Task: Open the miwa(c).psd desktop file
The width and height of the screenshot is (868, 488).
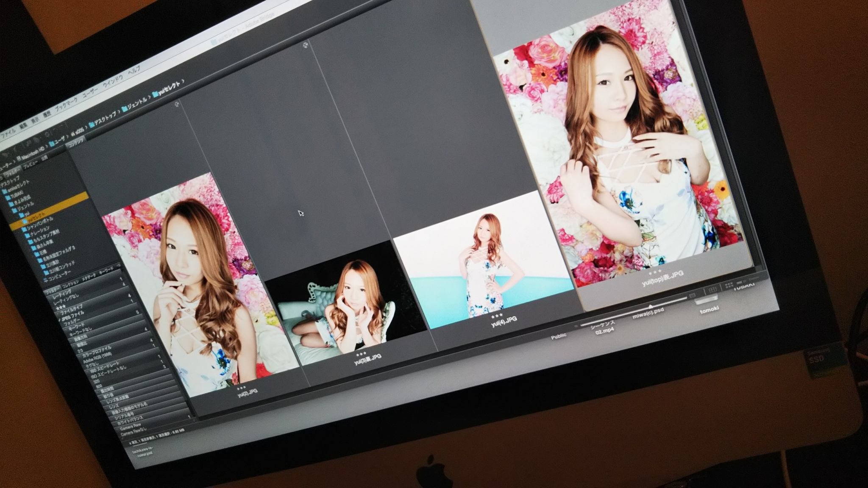Action: [648, 314]
